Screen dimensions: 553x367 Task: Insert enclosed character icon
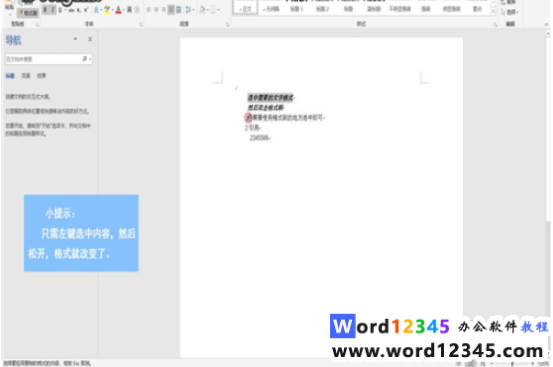tap(137, 10)
